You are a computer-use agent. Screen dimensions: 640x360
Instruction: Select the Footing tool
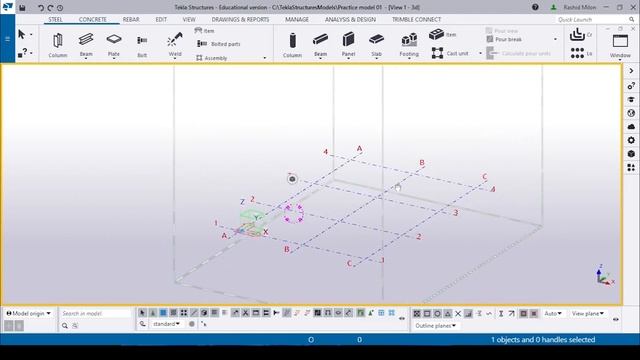pos(409,44)
